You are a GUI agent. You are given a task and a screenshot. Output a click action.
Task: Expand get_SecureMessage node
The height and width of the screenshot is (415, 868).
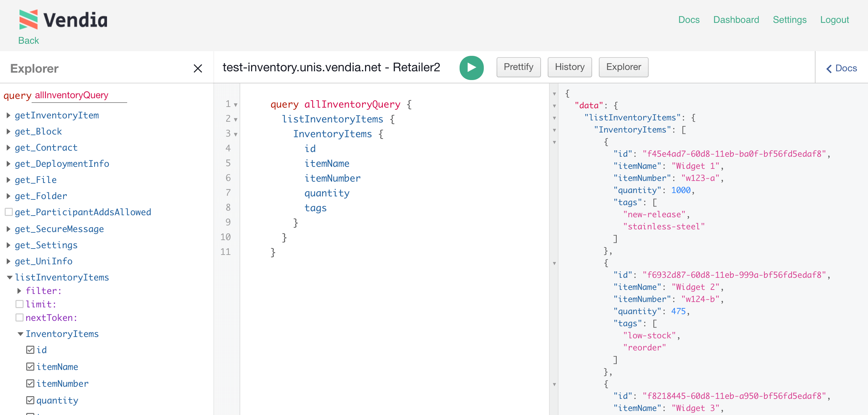pos(8,229)
